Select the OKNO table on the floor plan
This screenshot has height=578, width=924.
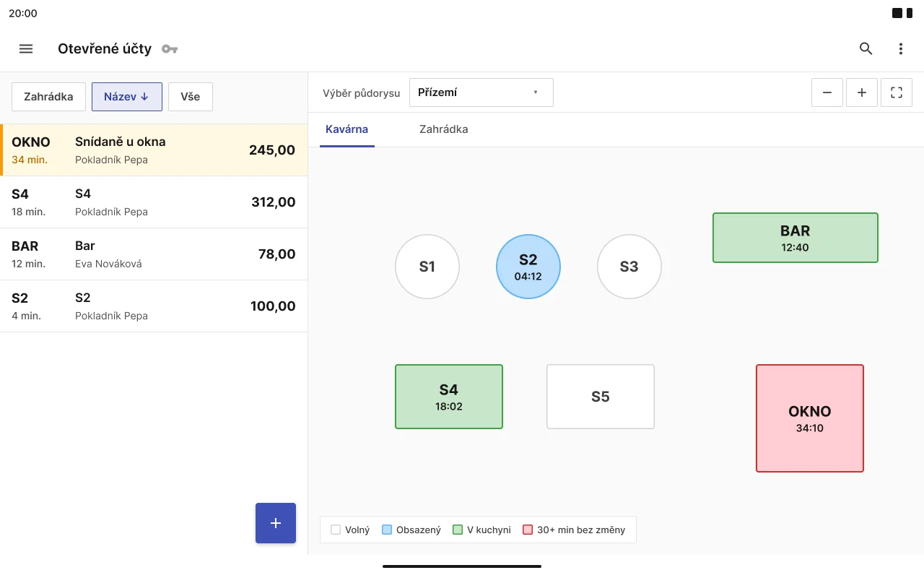(810, 418)
